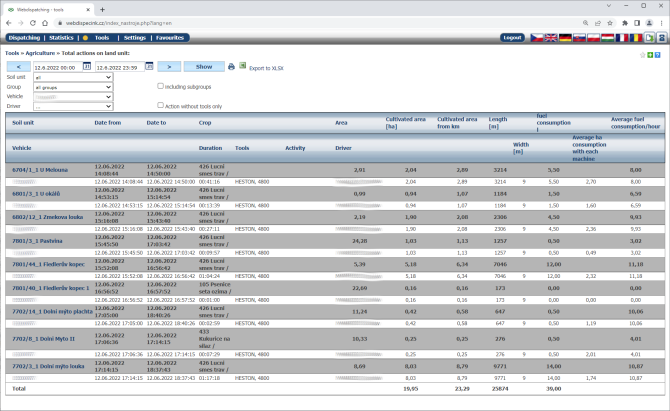Click the Export to XLSX spreadsheet icon
This screenshot has width=670, height=411.
coord(242,66)
